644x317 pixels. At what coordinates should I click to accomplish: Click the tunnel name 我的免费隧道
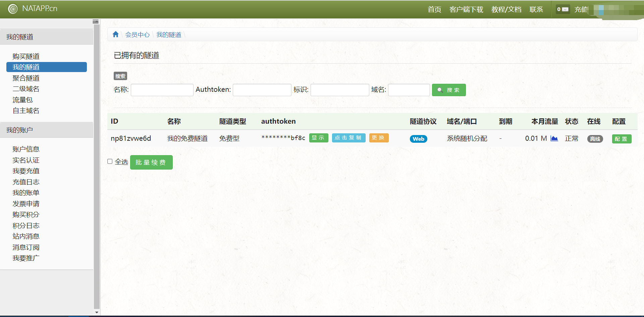click(x=187, y=138)
